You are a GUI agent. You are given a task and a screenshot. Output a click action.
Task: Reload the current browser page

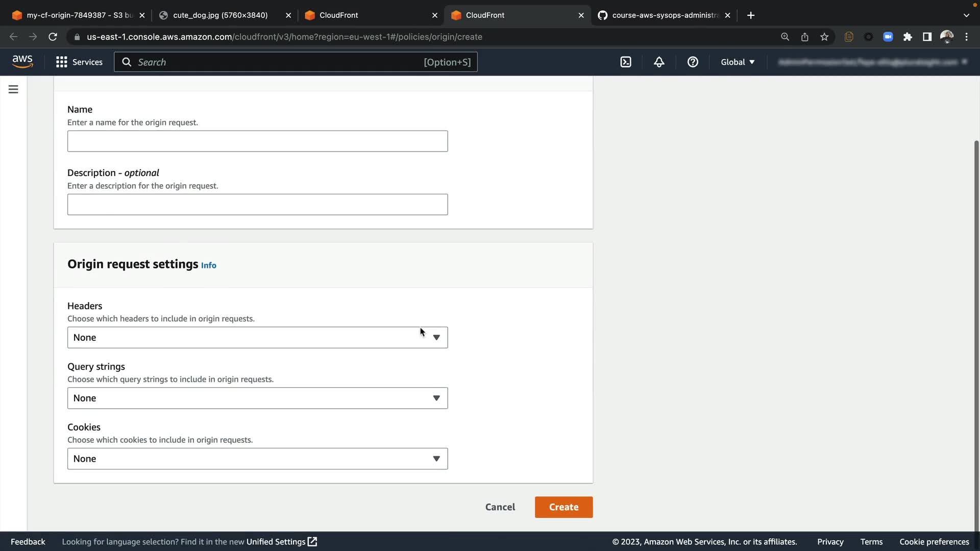coord(53,37)
